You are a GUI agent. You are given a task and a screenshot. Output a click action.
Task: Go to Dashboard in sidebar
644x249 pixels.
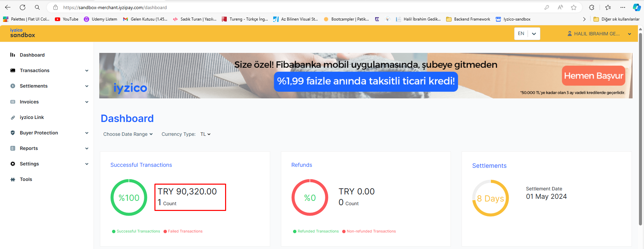coord(32,55)
